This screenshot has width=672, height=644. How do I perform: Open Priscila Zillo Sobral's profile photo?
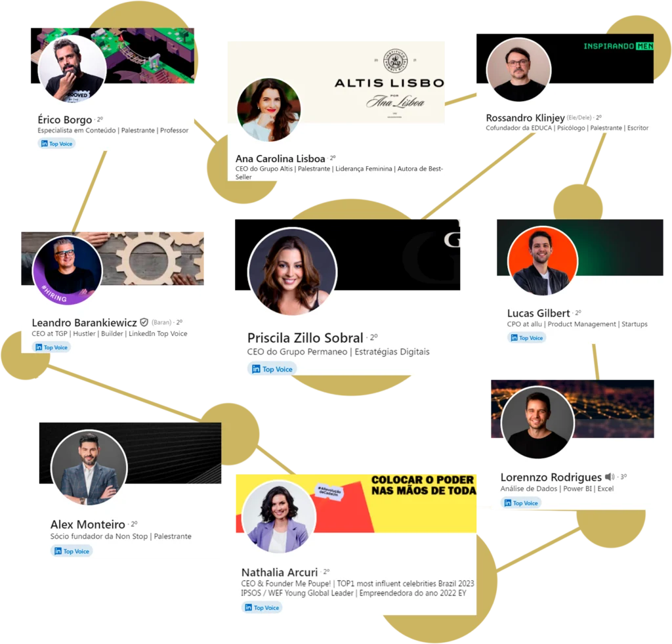click(x=293, y=271)
